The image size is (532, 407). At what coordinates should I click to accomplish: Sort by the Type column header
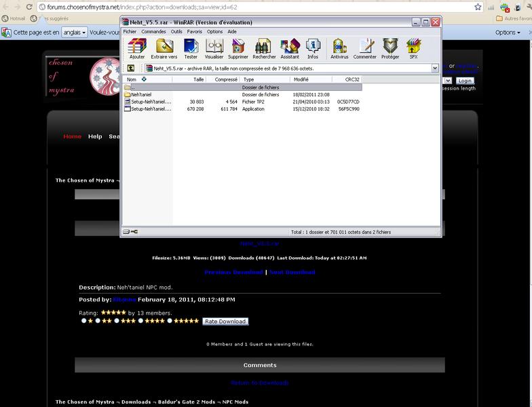pyautogui.click(x=265, y=79)
